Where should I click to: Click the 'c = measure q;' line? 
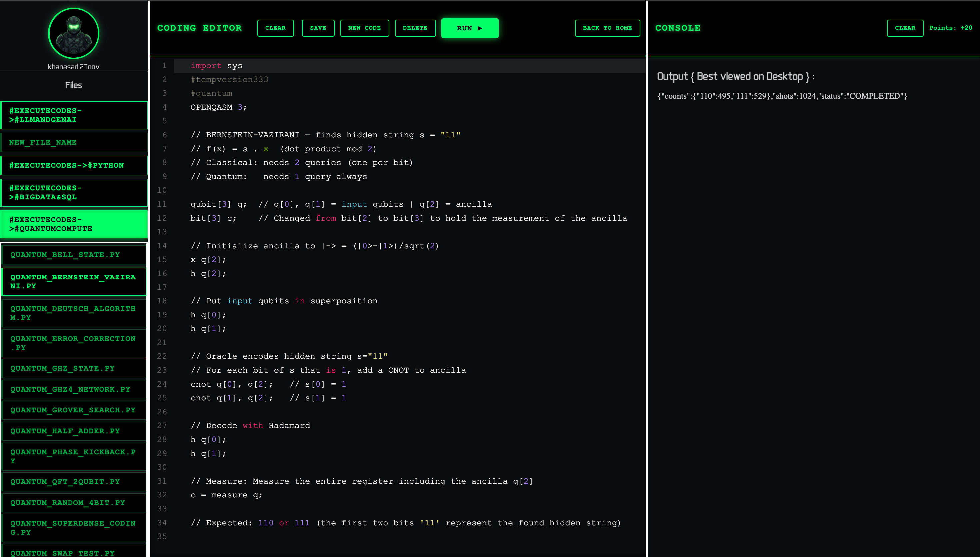tap(226, 495)
